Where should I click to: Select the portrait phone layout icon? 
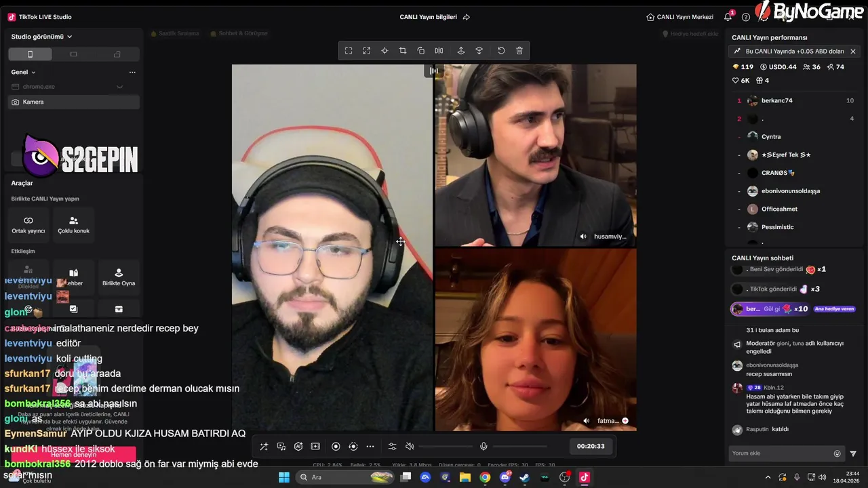click(x=30, y=54)
